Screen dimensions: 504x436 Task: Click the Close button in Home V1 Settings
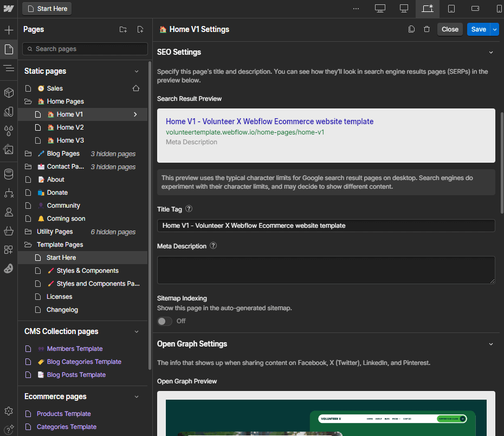click(x=450, y=28)
